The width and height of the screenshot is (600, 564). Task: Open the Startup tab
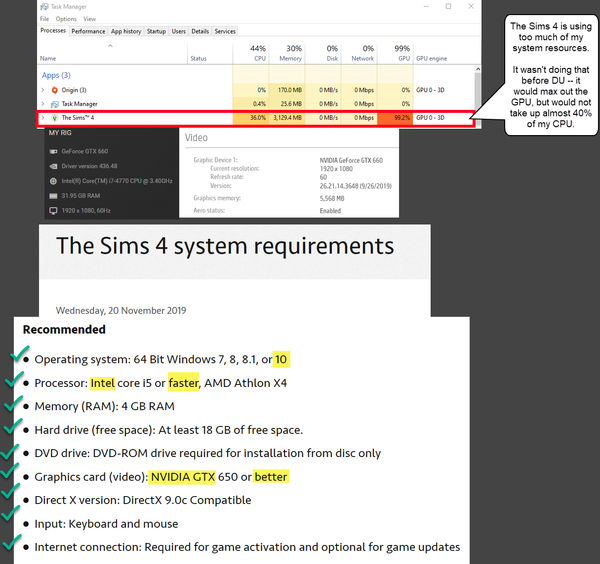[x=157, y=31]
